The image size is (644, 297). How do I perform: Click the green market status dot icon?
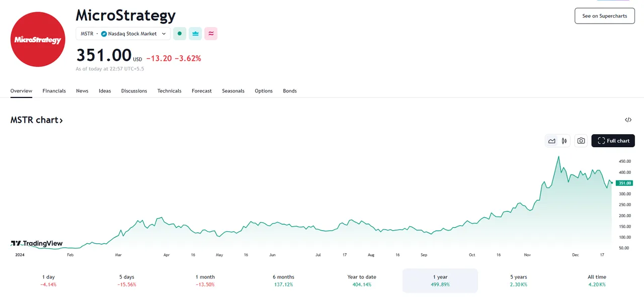tap(180, 34)
